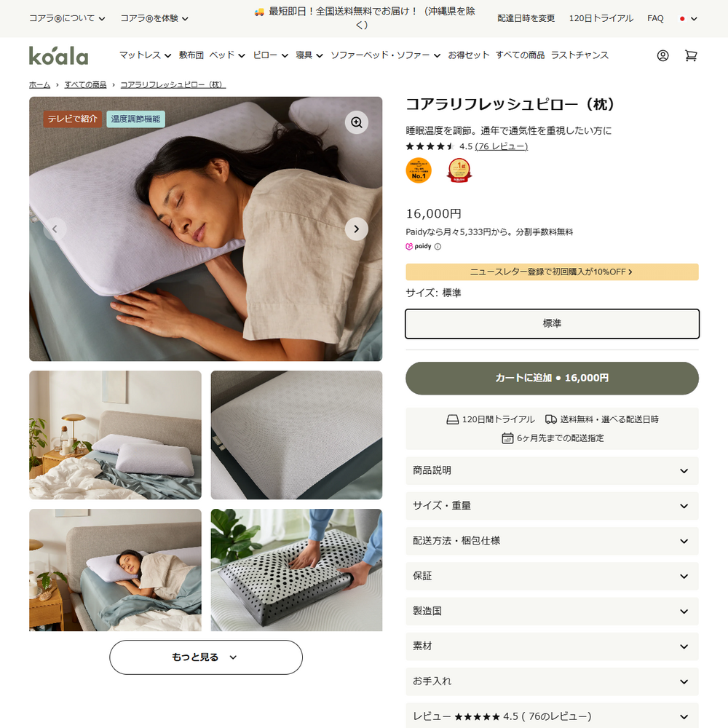
Task: Open the マットレス navigation menu
Action: [x=146, y=55]
